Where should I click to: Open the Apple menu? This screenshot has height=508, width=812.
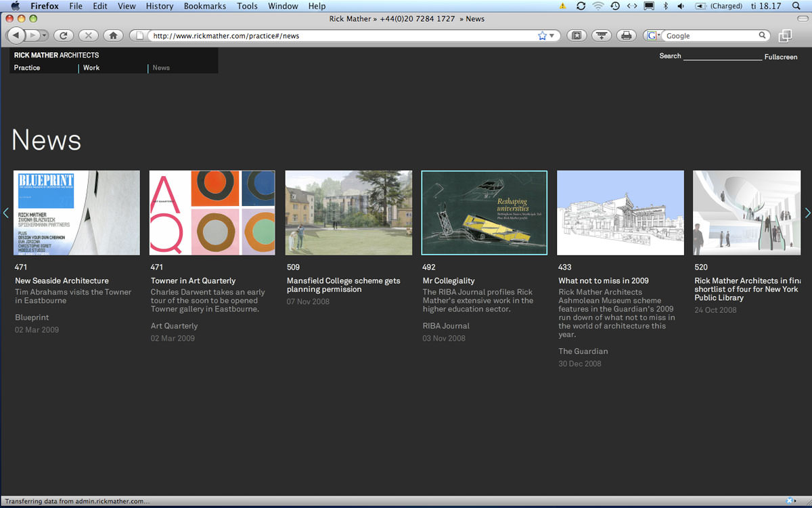[16, 6]
